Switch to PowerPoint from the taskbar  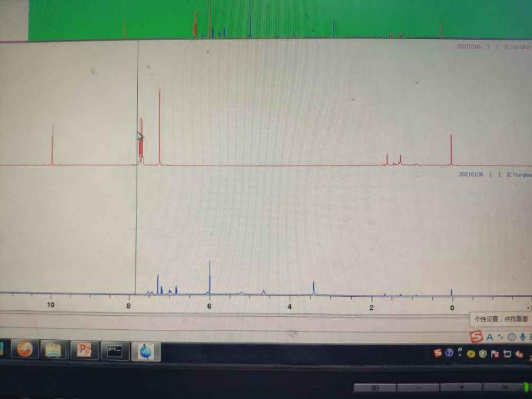pyautogui.click(x=84, y=351)
